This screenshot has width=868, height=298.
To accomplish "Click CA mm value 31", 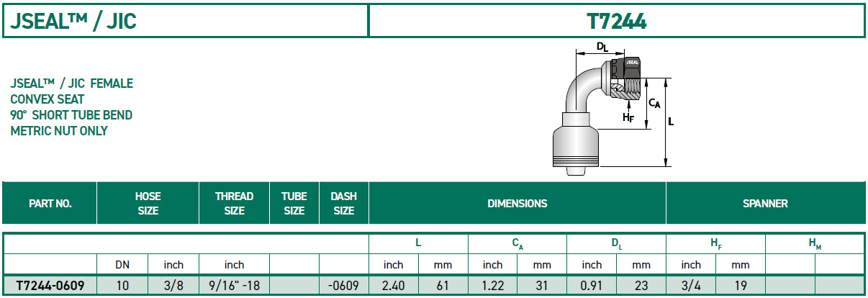I will coord(542,285).
